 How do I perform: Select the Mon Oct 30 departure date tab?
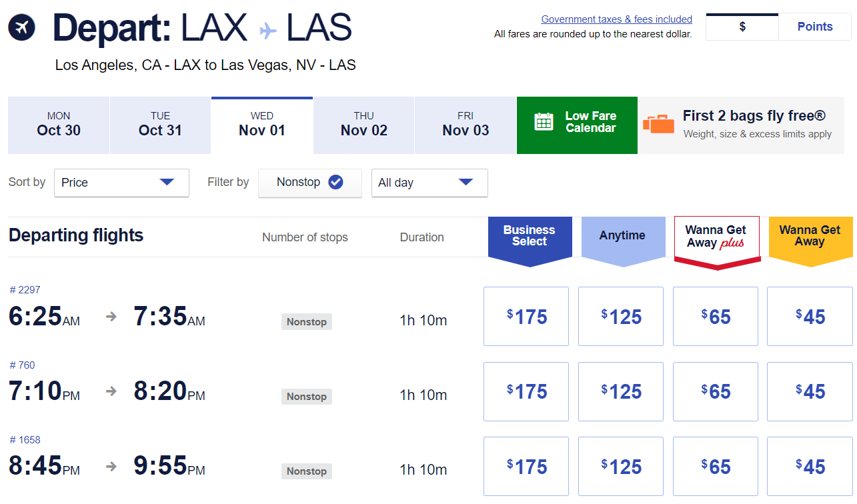coord(58,125)
